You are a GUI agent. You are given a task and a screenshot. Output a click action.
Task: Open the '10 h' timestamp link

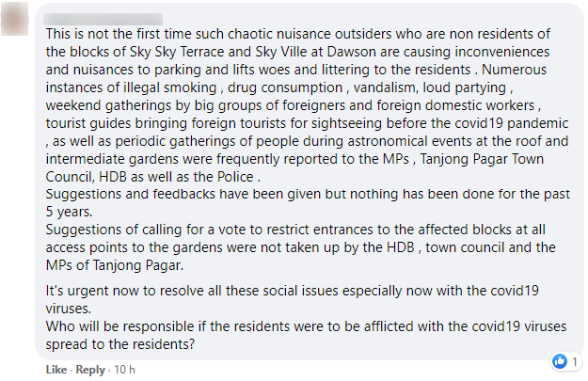pyautogui.click(x=123, y=370)
